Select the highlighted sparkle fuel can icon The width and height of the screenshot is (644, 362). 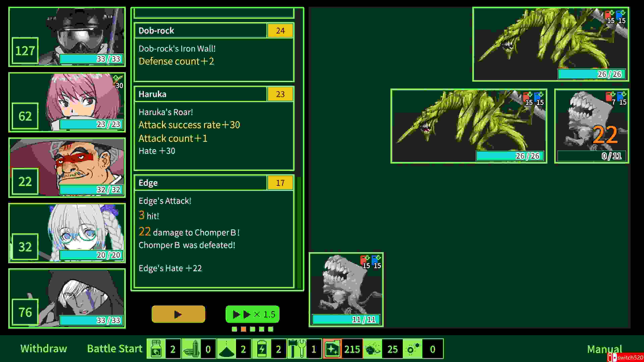332,349
